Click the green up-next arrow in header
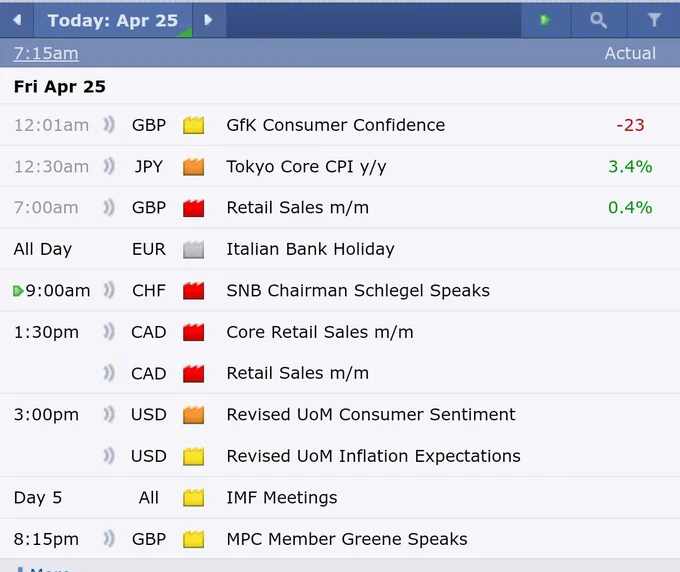 (545, 20)
